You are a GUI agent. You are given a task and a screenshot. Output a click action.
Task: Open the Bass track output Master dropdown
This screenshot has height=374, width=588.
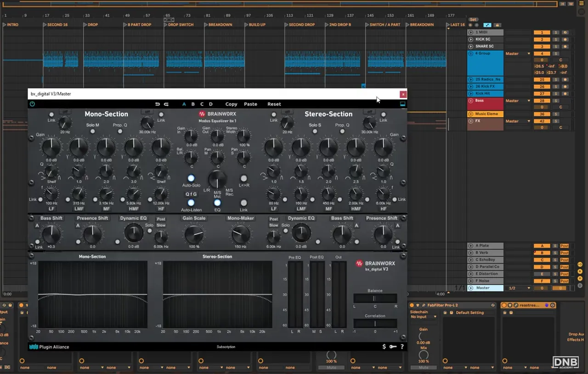coord(518,101)
